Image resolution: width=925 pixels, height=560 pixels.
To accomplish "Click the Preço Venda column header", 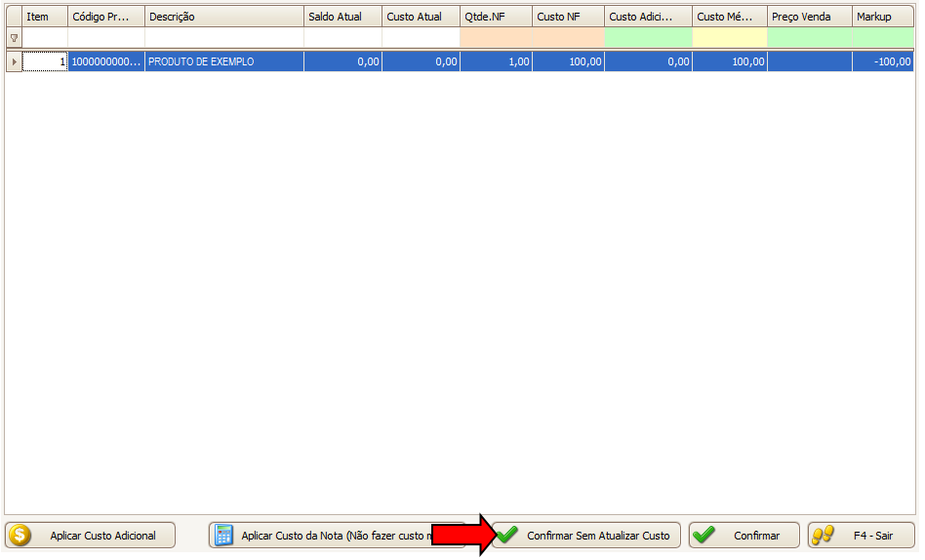I will [809, 17].
